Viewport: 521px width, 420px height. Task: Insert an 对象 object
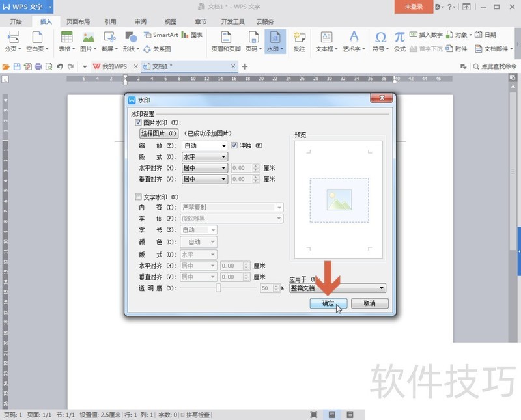click(458, 35)
